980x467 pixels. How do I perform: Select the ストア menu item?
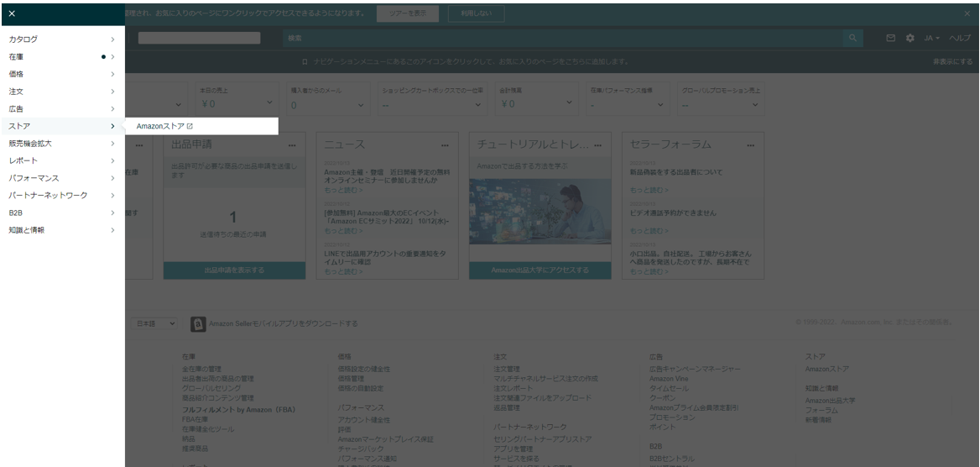[62, 127]
